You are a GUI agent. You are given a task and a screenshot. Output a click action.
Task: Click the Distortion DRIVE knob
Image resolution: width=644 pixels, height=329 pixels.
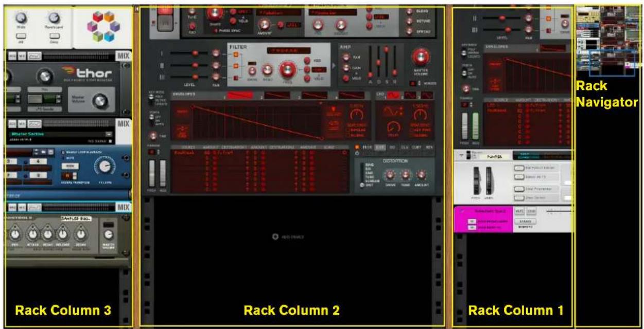tap(391, 175)
